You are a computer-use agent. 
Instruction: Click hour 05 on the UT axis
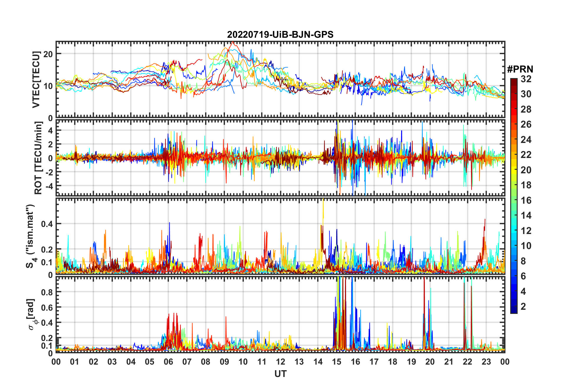[150, 362]
